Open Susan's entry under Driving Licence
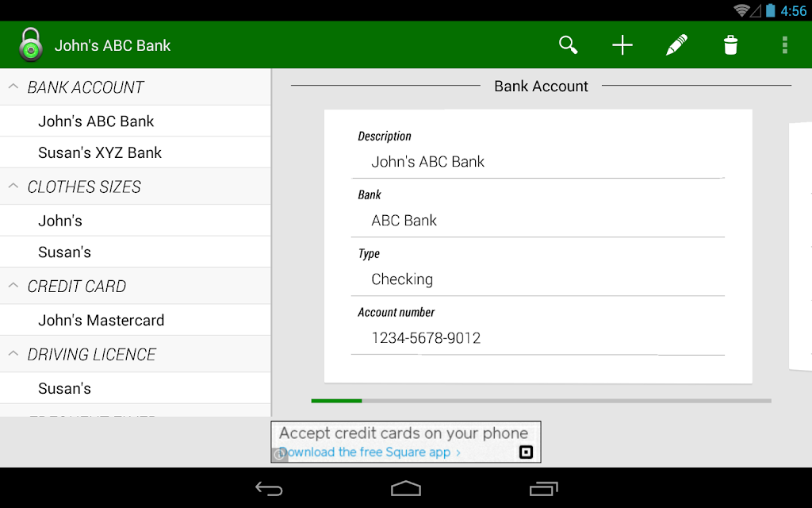Viewport: 812px width, 508px height. [135, 388]
